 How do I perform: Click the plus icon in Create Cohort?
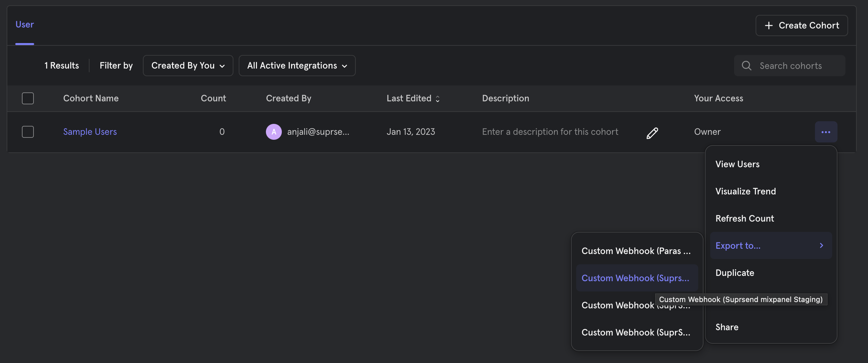click(x=769, y=26)
